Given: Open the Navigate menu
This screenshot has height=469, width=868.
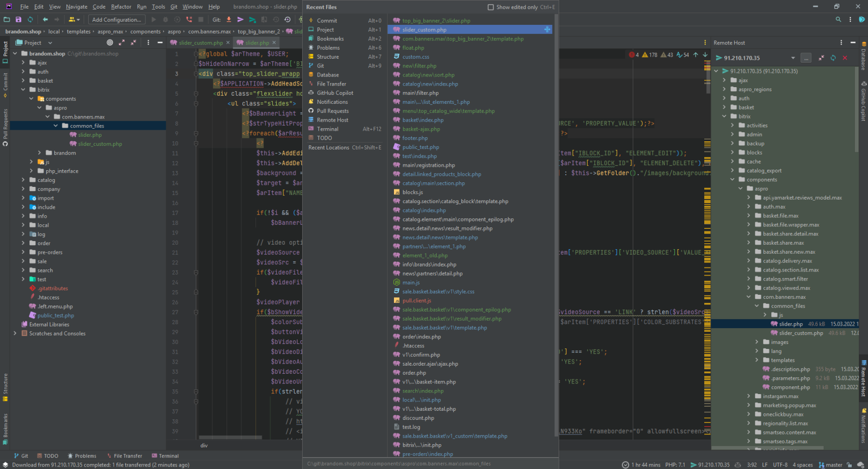Looking at the screenshot, I should tap(77, 7).
